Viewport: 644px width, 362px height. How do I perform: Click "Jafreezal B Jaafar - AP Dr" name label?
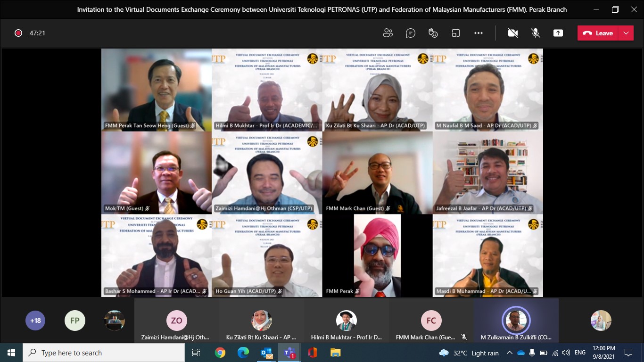(x=480, y=208)
